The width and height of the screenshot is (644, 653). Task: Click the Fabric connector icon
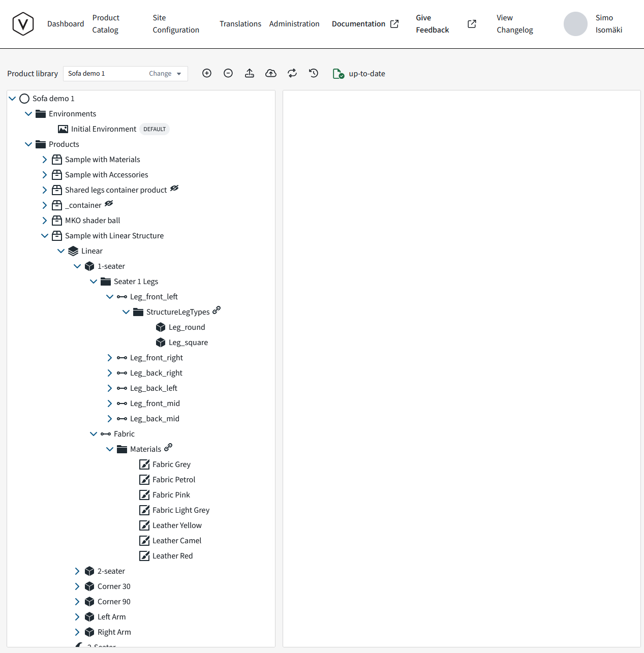click(106, 434)
